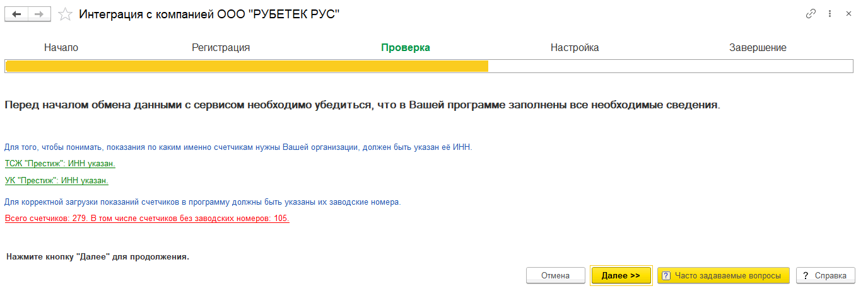Select the Начало wizard step

tap(61, 48)
